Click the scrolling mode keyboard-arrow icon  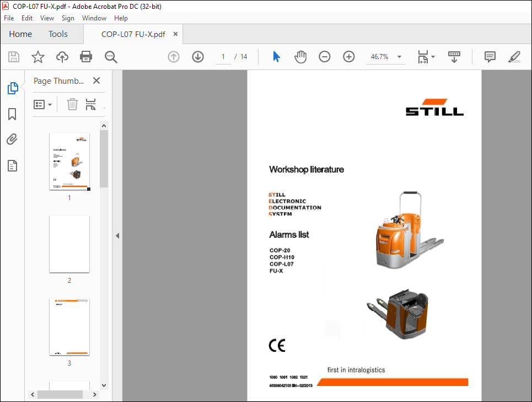pos(454,57)
